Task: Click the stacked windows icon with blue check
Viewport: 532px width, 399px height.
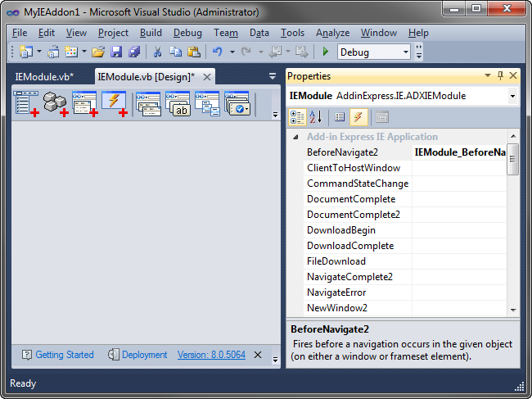Action: point(237,104)
